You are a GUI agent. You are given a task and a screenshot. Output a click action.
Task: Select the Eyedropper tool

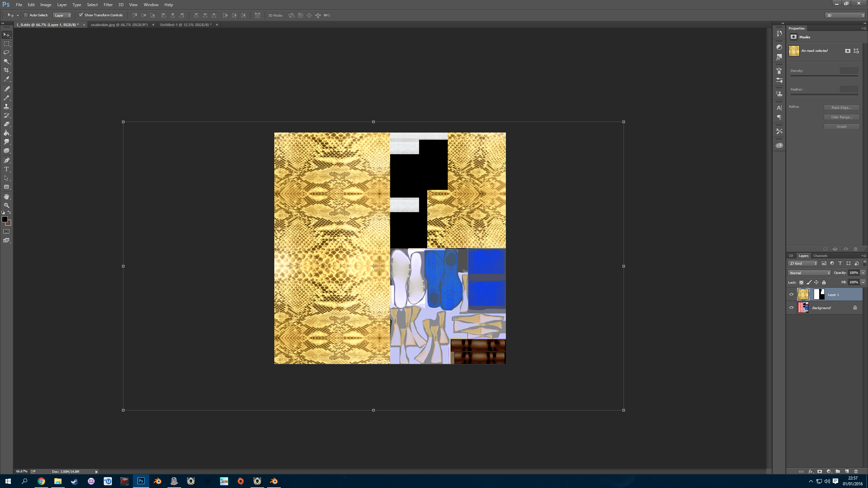point(6,79)
